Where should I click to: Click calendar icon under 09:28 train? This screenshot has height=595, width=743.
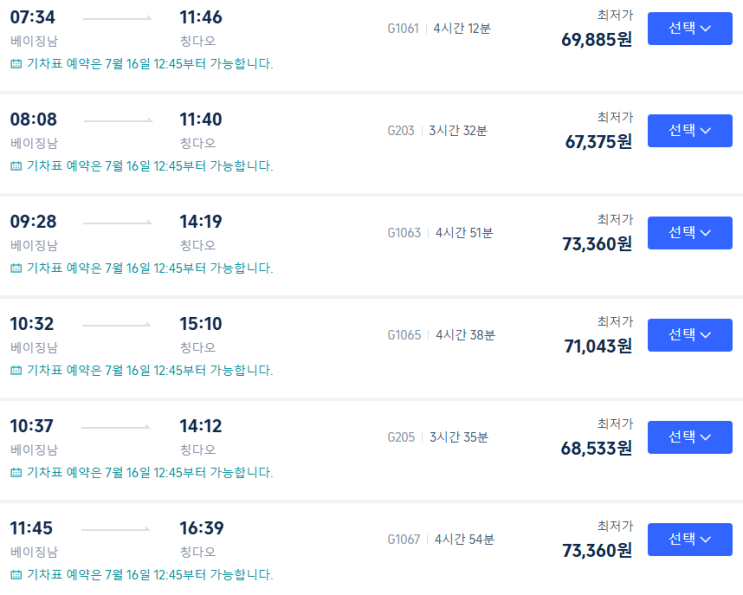tap(16, 268)
